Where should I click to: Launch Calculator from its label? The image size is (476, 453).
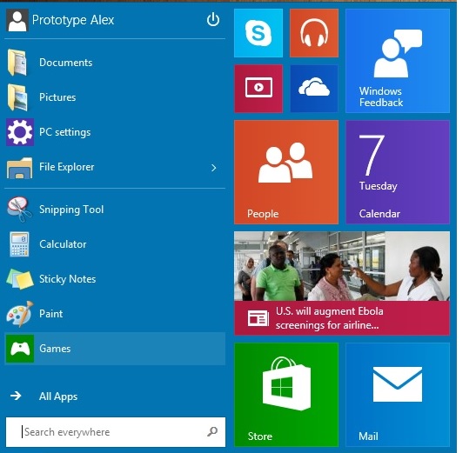coord(63,244)
